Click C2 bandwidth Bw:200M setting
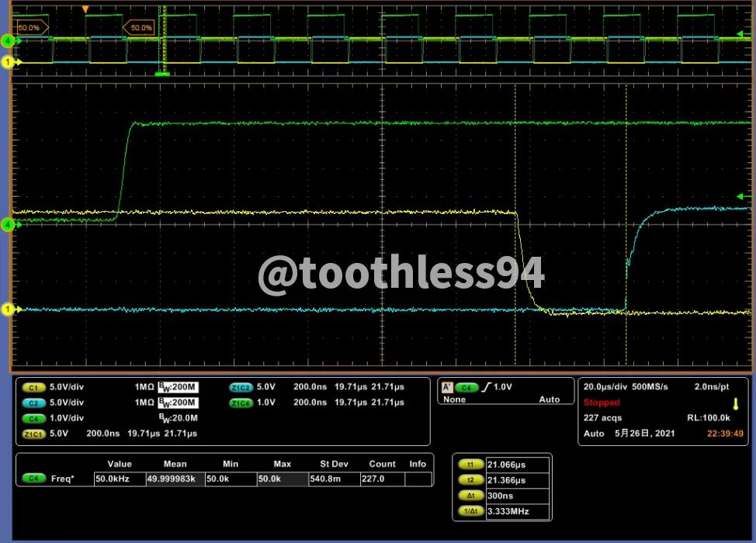The width and height of the screenshot is (756, 543). pyautogui.click(x=178, y=403)
